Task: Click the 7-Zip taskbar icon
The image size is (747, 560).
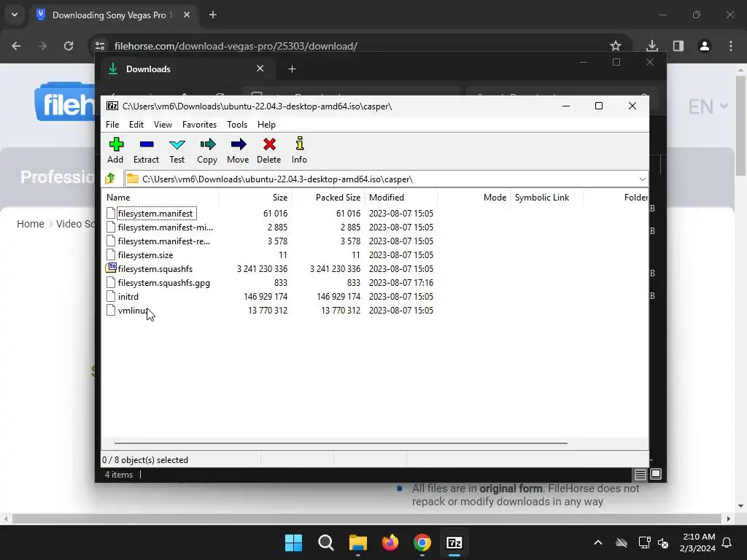Action: click(454, 542)
